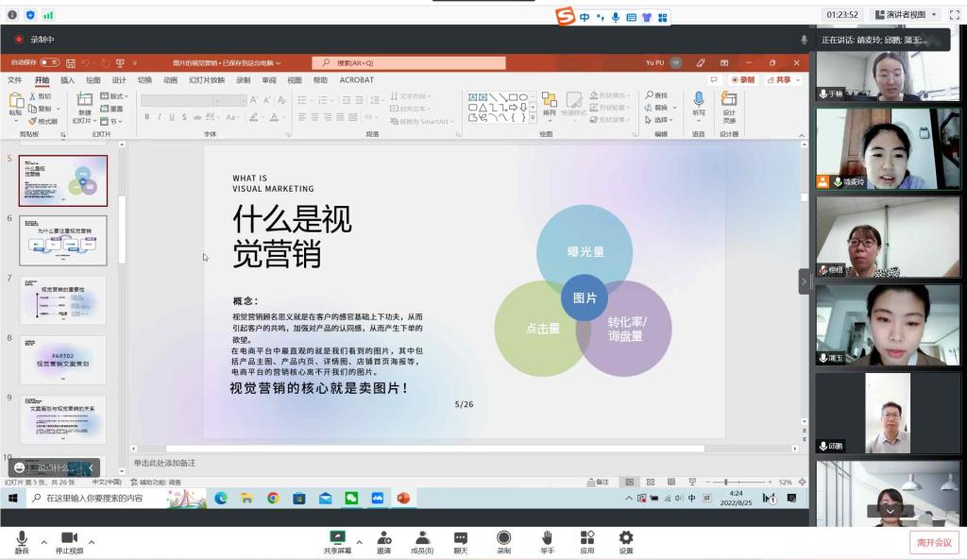This screenshot has height=560, width=967.
Task: Start screen sharing (共享屏幕)
Action: point(337,541)
